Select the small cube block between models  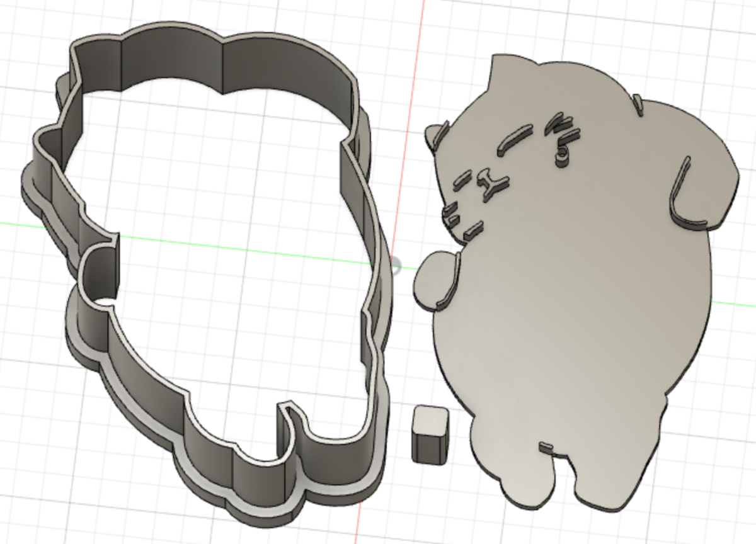pos(430,434)
